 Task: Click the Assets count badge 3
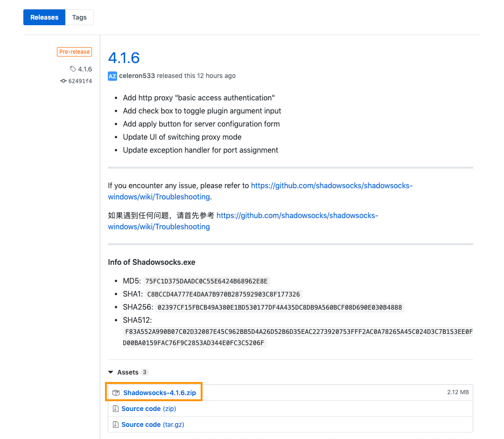click(145, 372)
